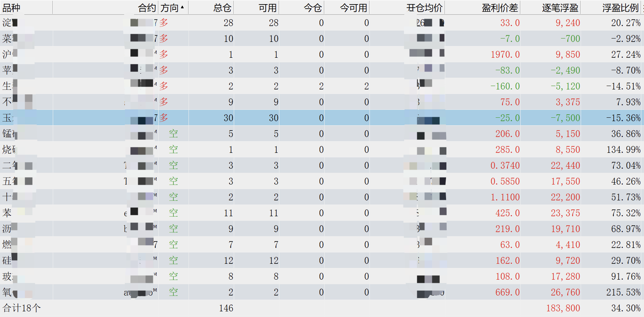Click the 开仓均价 column header
Viewport: 644px width, 317px height.
[424, 8]
